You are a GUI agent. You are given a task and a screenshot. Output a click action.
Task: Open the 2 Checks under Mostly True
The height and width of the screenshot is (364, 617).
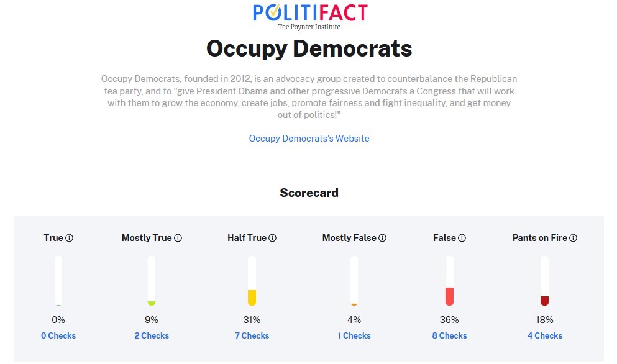click(x=152, y=335)
